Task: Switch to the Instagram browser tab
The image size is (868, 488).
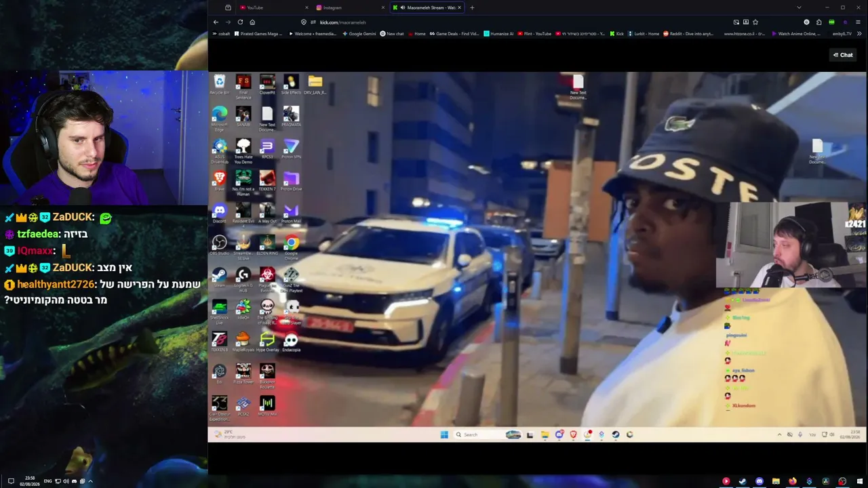Action: [350, 7]
